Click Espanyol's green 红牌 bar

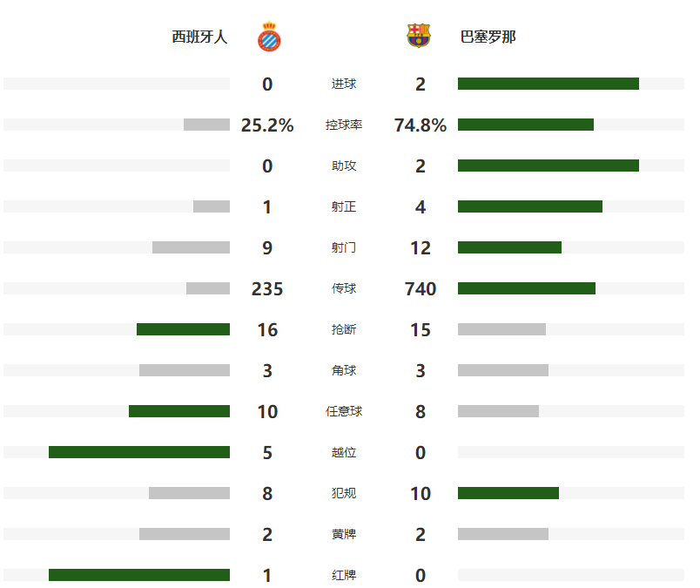(139, 575)
